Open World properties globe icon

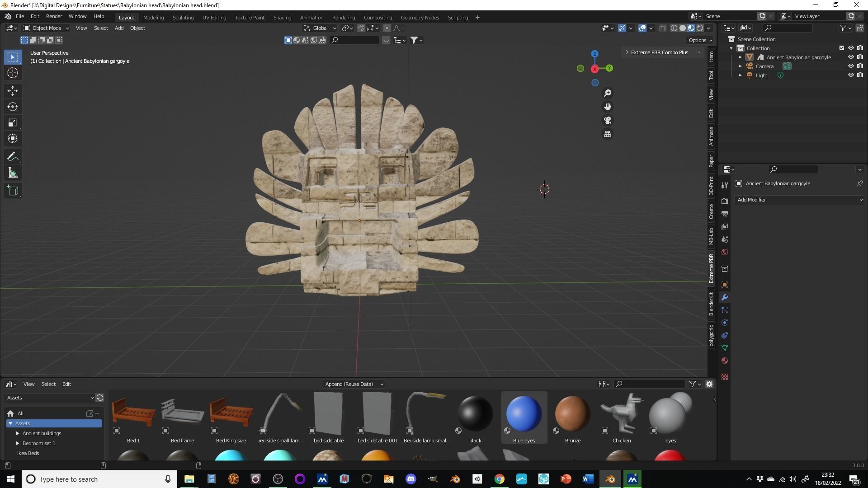725,252
